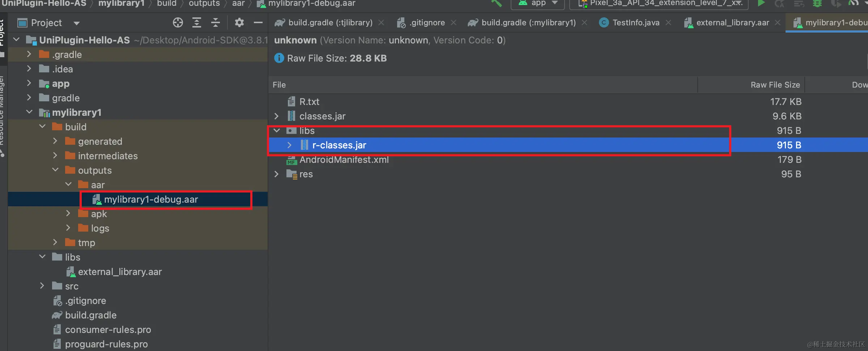Screen dimensions: 868x351
Task: Click the Raw File Size column header
Action: coord(752,85)
